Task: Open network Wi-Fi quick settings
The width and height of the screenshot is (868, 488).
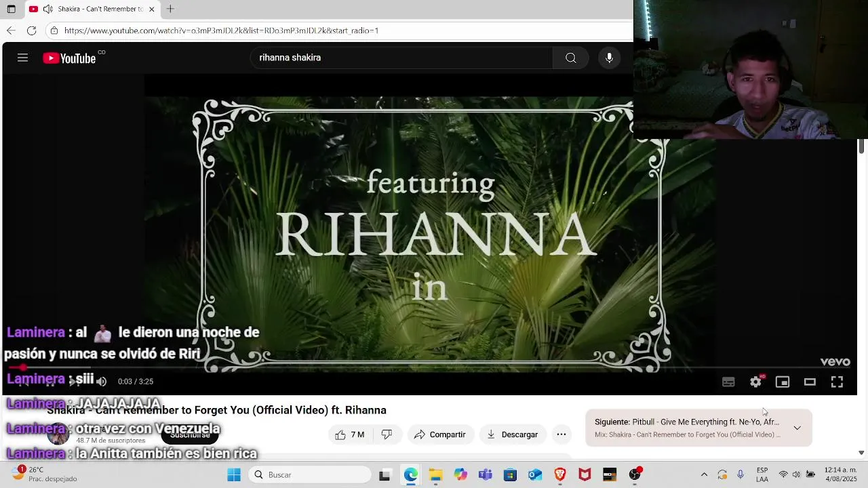Action: tap(783, 475)
